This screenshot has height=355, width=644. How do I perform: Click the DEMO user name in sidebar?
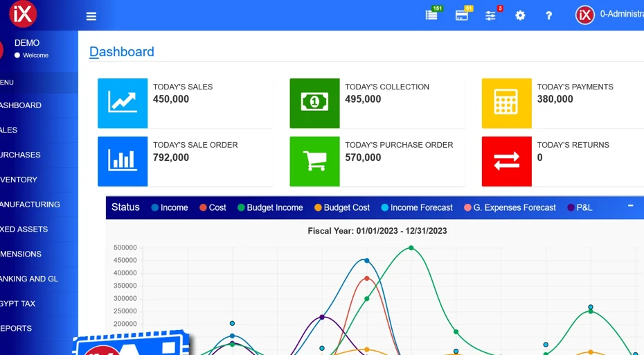pos(27,43)
